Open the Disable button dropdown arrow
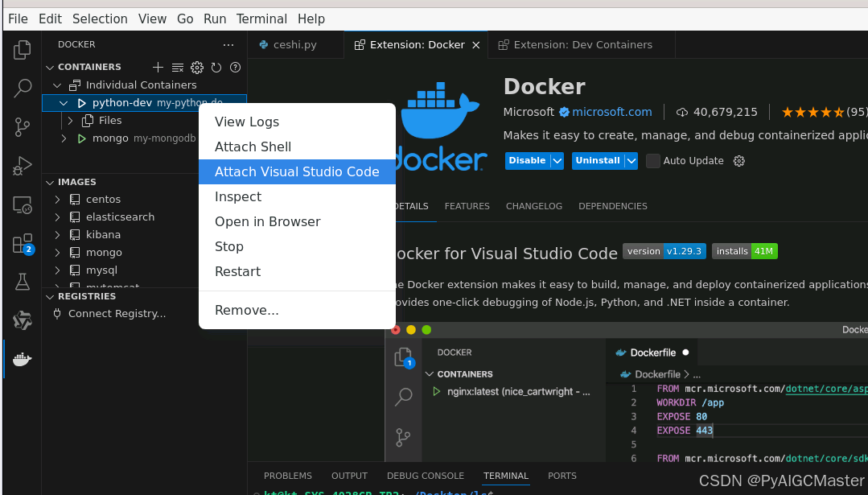Viewport: 868px width, 495px height. [557, 161]
